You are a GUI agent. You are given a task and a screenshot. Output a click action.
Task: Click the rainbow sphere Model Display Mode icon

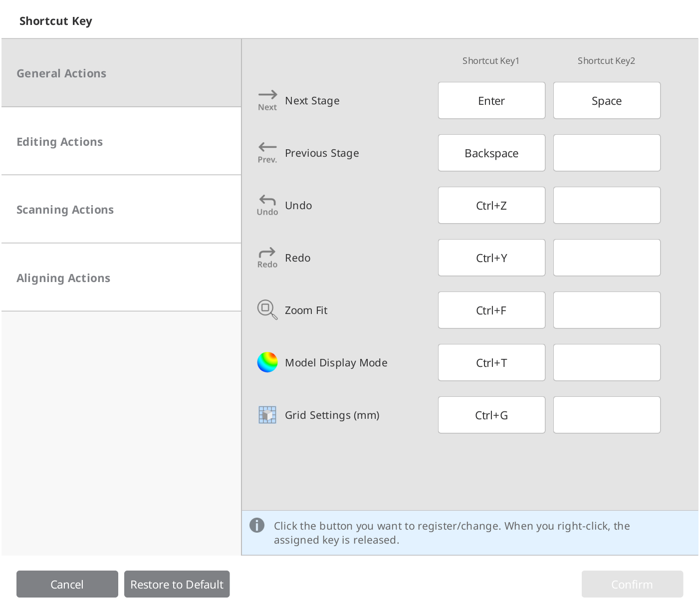267,362
